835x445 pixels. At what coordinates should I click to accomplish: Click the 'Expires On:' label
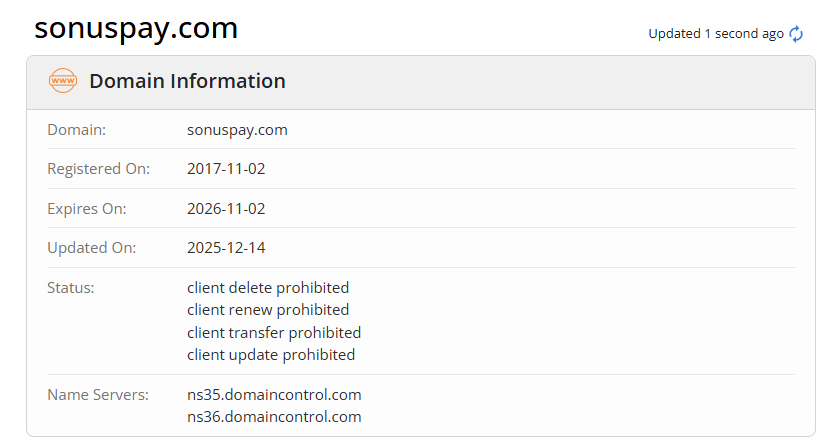coord(87,208)
